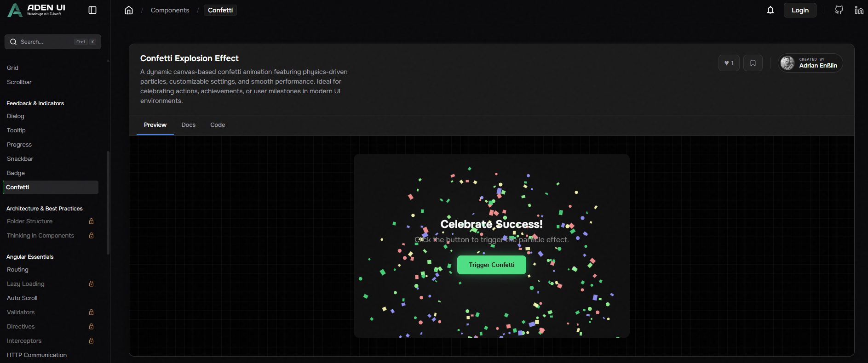The width and height of the screenshot is (868, 363).
Task: Click Angular Essentials section heading
Action: (x=30, y=257)
